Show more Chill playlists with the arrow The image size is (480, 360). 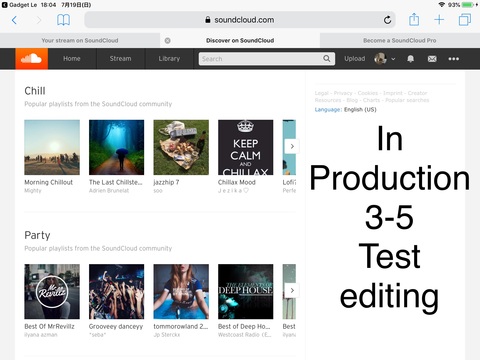tap(292, 146)
